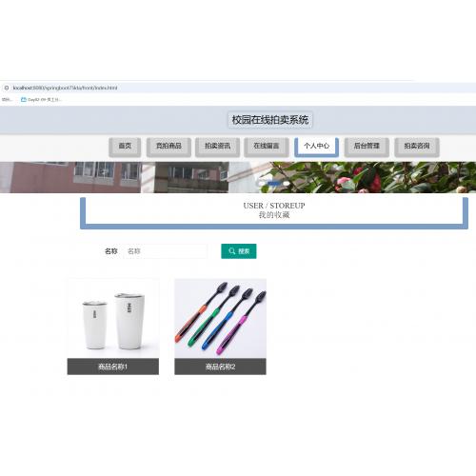
Task: Select the 个人中心 tab
Action: coord(316,147)
